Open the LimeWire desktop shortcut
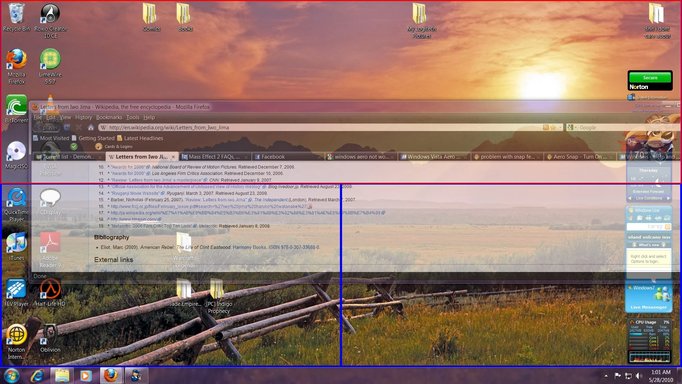 [50, 66]
